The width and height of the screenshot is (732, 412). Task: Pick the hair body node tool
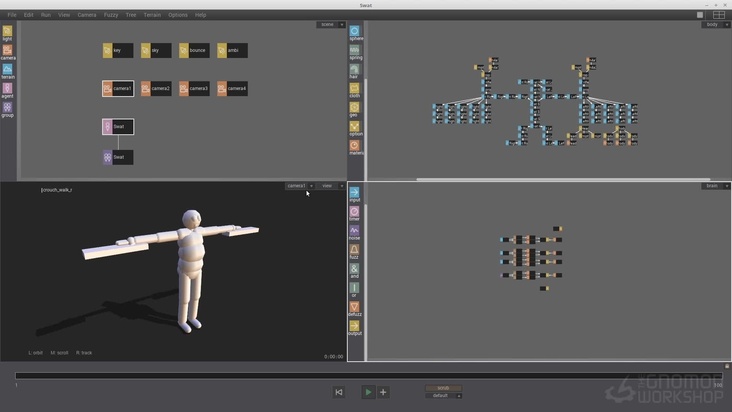(355, 71)
